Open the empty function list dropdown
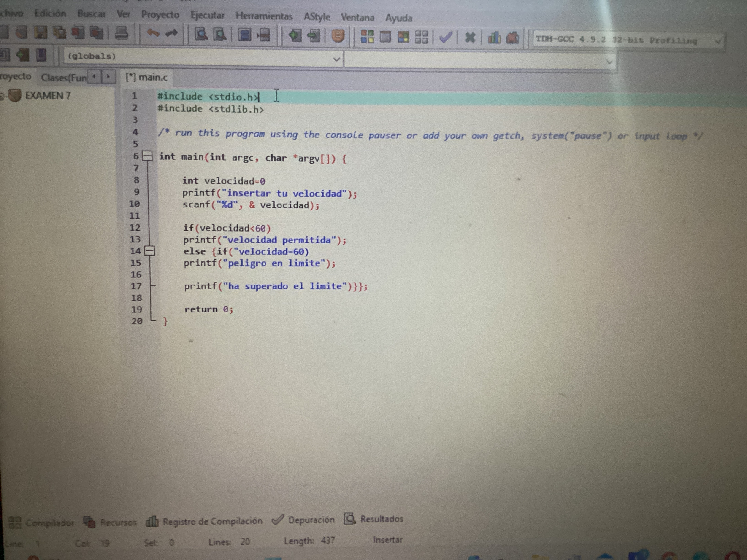The height and width of the screenshot is (560, 747). tap(609, 62)
